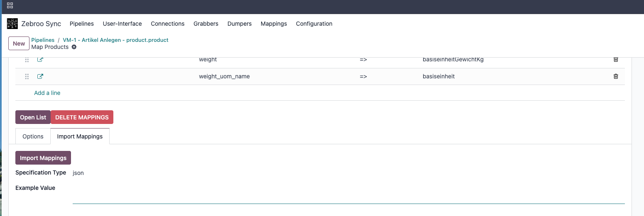644x216 pixels.
Task: Grab the drag handle of the weight row
Action: pyautogui.click(x=27, y=59)
